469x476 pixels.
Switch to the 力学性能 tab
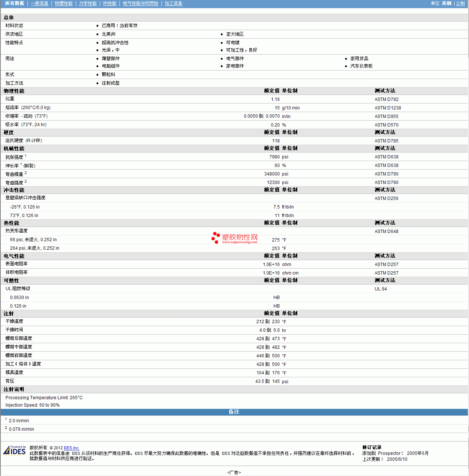(x=88, y=3)
